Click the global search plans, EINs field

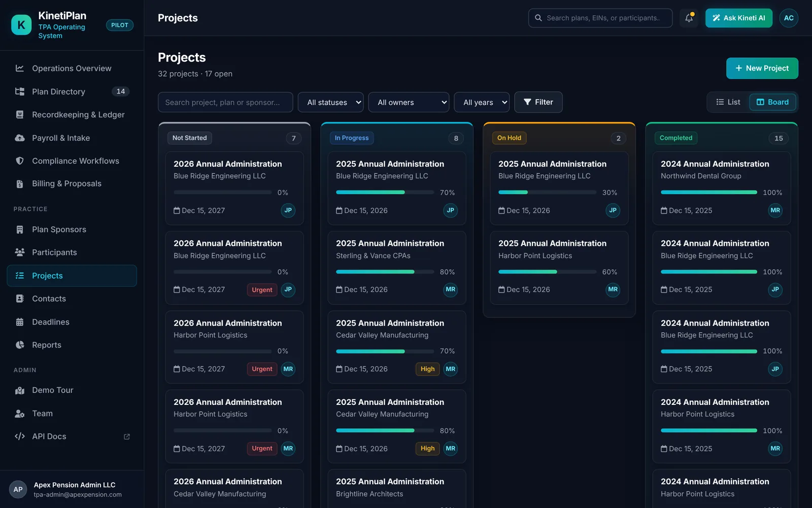[600, 18]
